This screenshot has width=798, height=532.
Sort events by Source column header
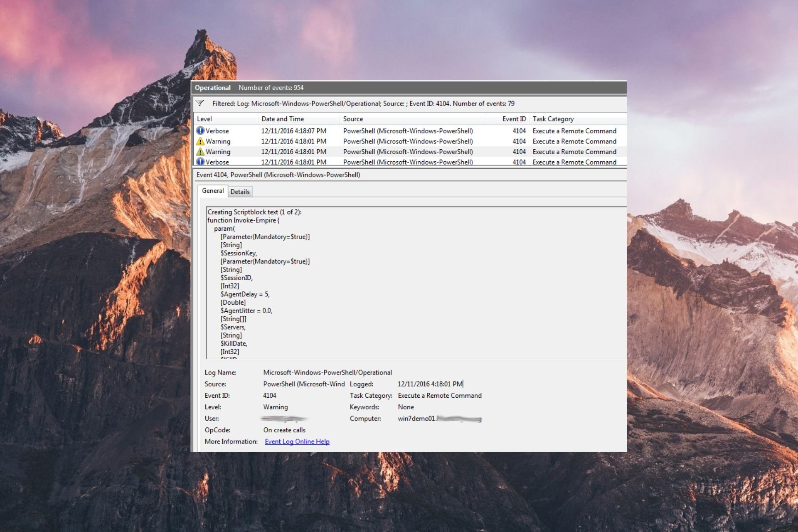click(x=413, y=119)
